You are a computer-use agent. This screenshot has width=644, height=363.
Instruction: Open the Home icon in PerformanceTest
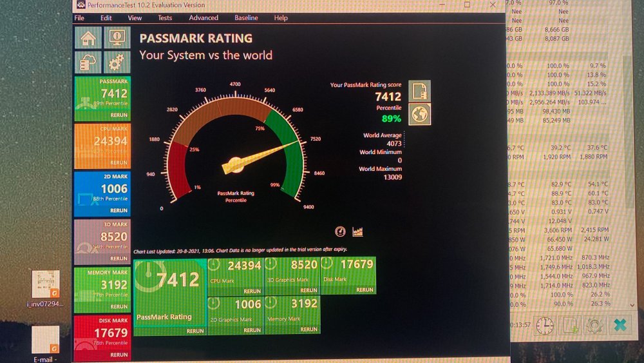(88, 38)
